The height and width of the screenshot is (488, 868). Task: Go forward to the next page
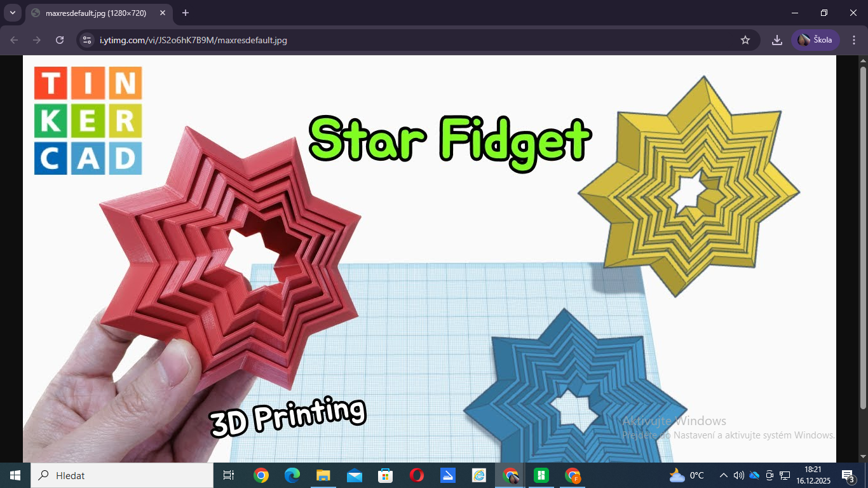tap(37, 40)
